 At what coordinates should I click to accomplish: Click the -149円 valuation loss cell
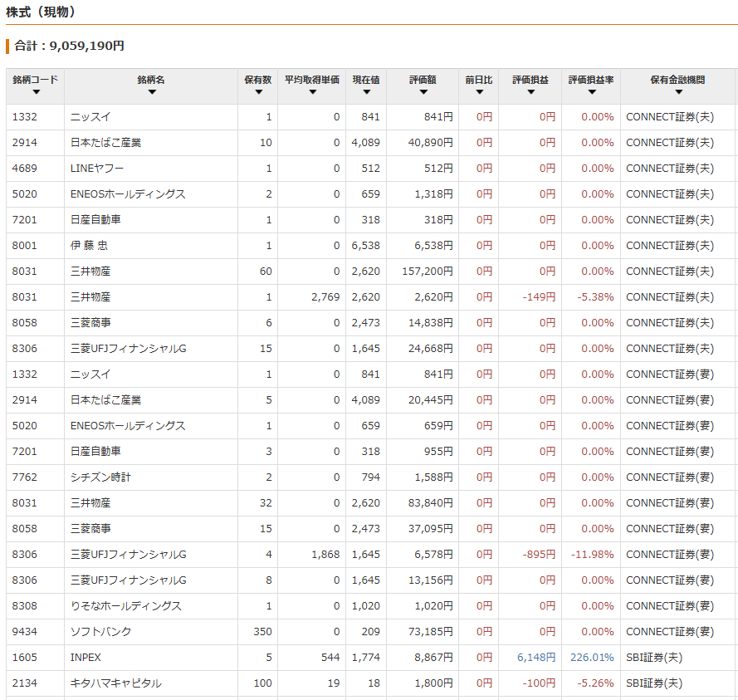530,297
